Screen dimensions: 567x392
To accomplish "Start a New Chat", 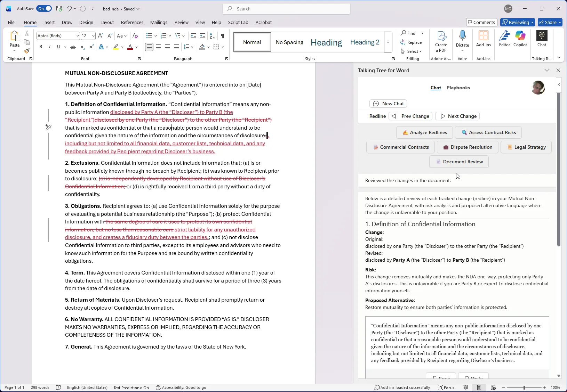I will tap(388, 104).
